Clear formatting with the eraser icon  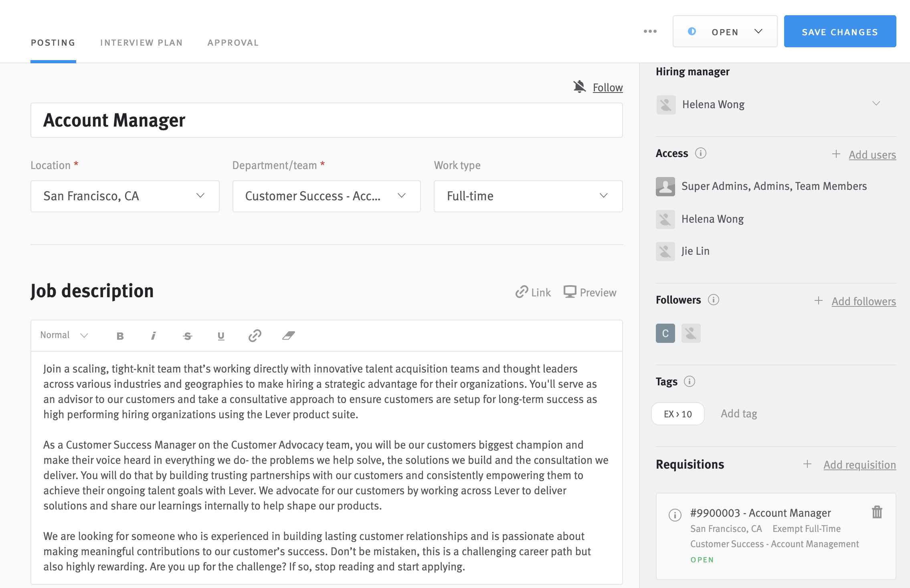(x=289, y=336)
